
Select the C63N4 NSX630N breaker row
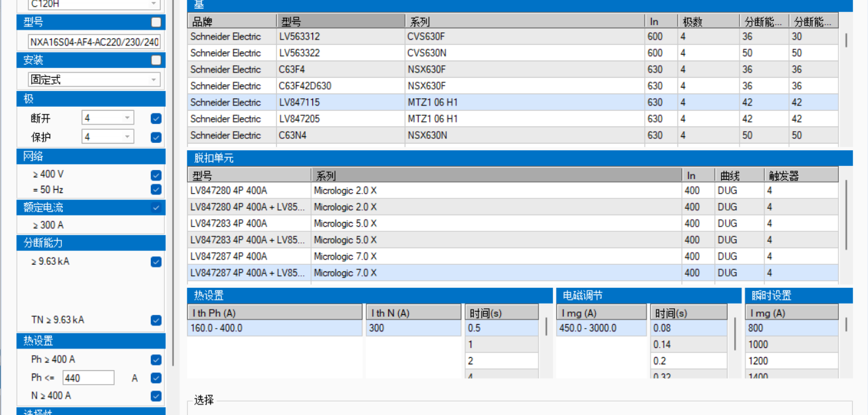513,136
